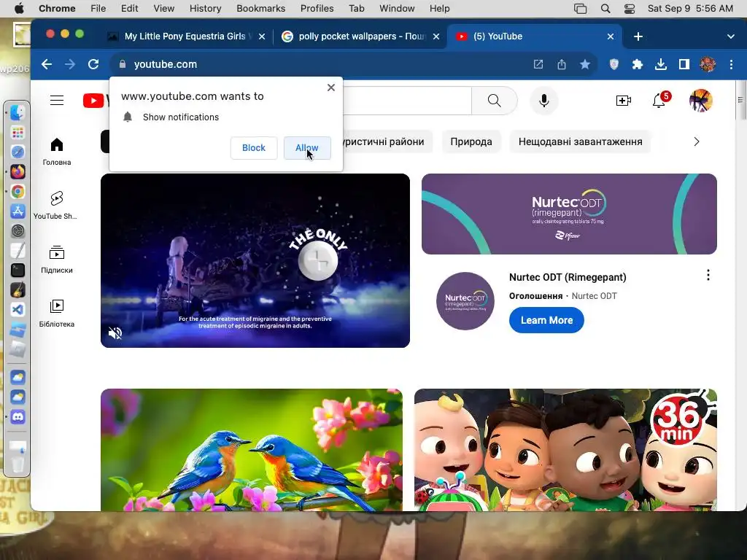
Task: Click the search magnifier button
Action: coord(494,101)
